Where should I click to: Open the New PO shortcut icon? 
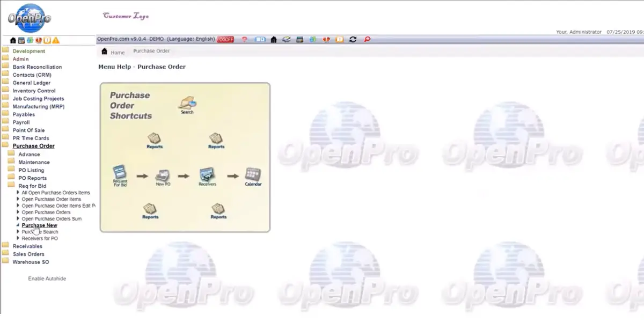(x=163, y=177)
